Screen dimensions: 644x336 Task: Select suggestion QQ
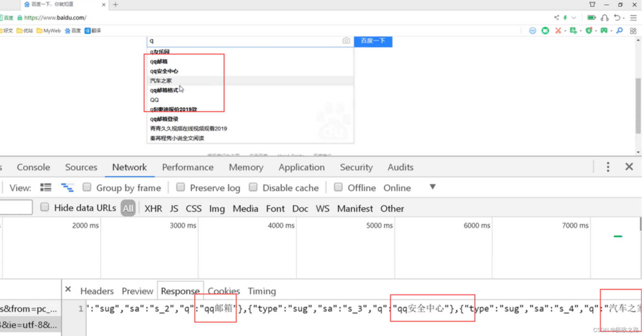click(250, 100)
